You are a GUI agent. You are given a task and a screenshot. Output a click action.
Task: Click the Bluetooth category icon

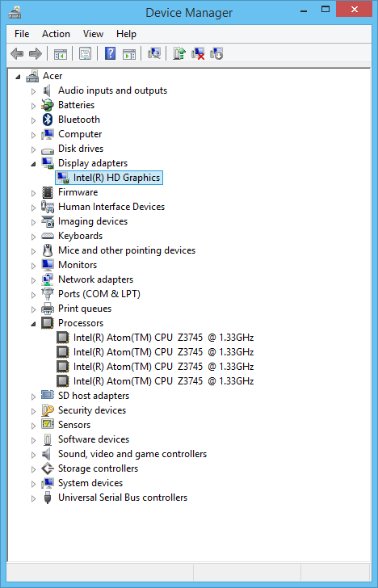(x=47, y=120)
